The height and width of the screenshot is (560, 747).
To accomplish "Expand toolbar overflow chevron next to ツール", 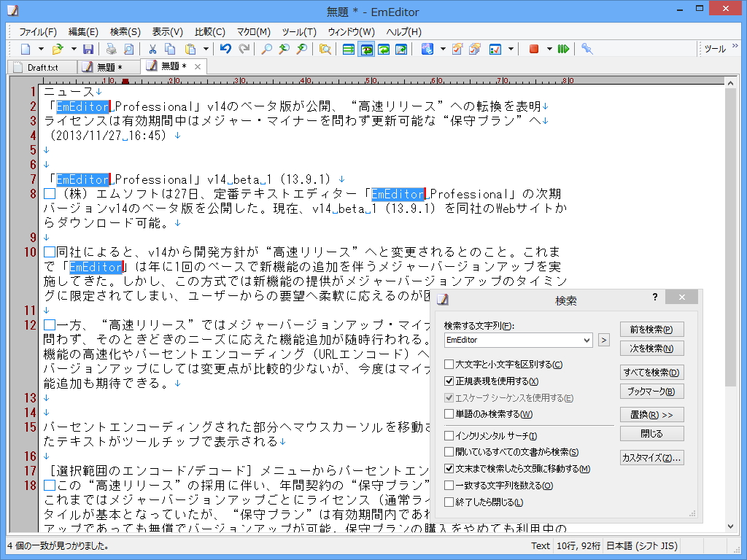I will (x=735, y=46).
